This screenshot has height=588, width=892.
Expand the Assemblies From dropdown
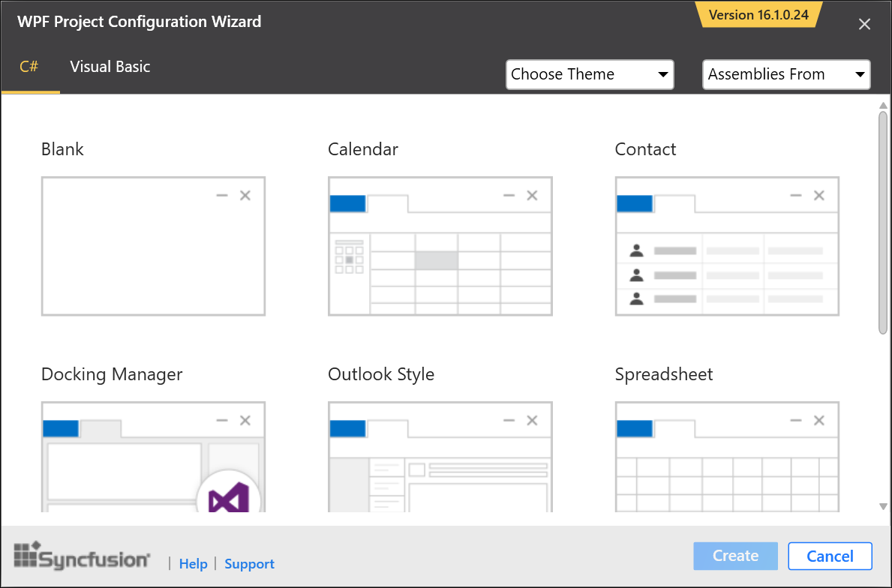(785, 74)
